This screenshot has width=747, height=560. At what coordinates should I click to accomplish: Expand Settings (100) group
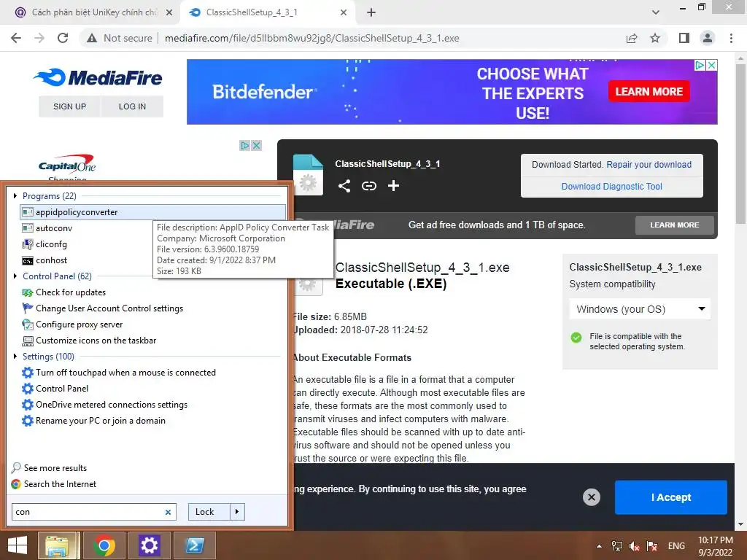[x=15, y=356]
